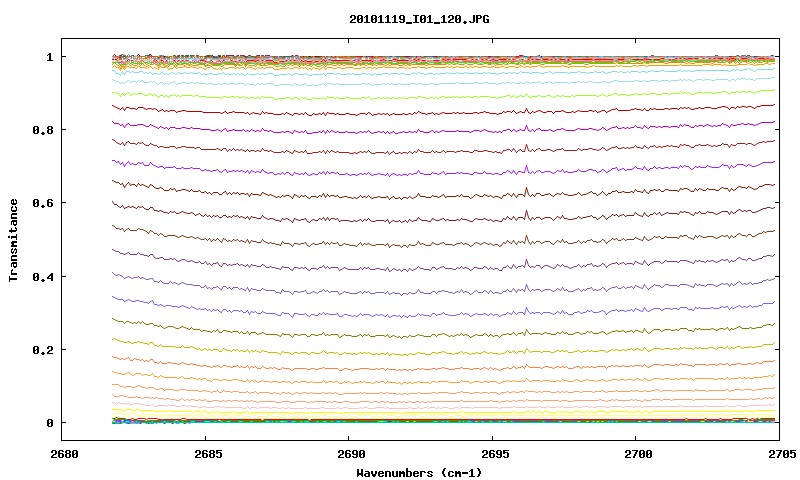Click the y-axis tick label 1
This screenshot has height=480, width=800.
(49, 57)
